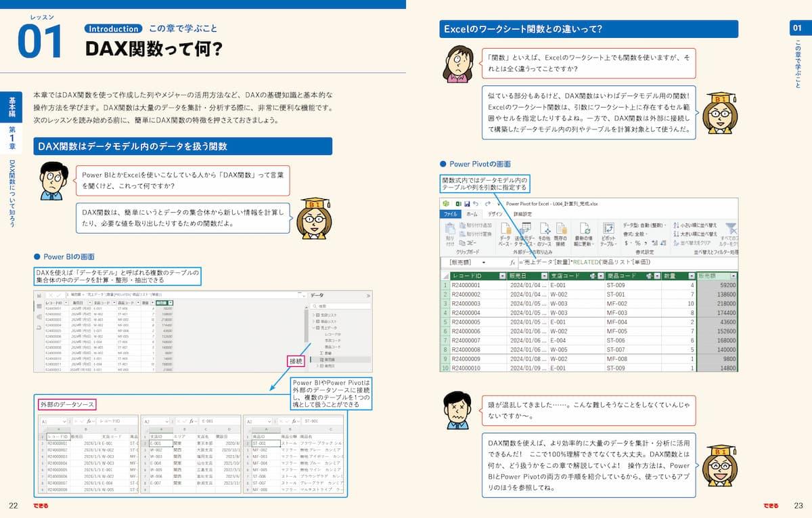Click the fx insert function icon in Power Pivot
Viewport: 812px width, 518px height.
[512, 262]
